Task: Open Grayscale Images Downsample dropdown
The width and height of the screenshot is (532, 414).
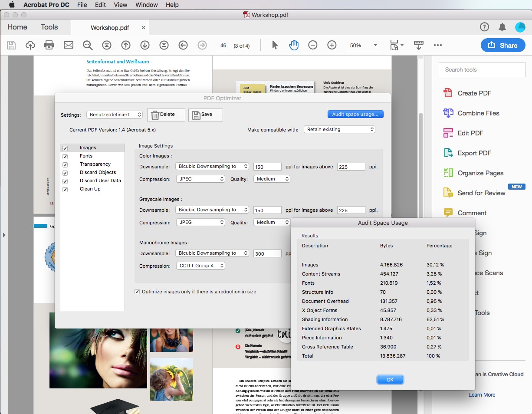Action: coord(212,210)
